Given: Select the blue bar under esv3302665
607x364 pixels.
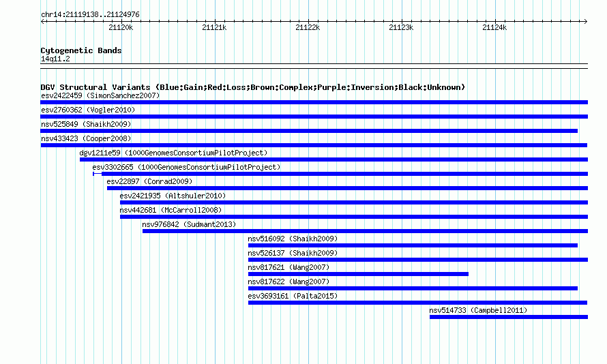Looking at the screenshot, I should pyautogui.click(x=340, y=174).
